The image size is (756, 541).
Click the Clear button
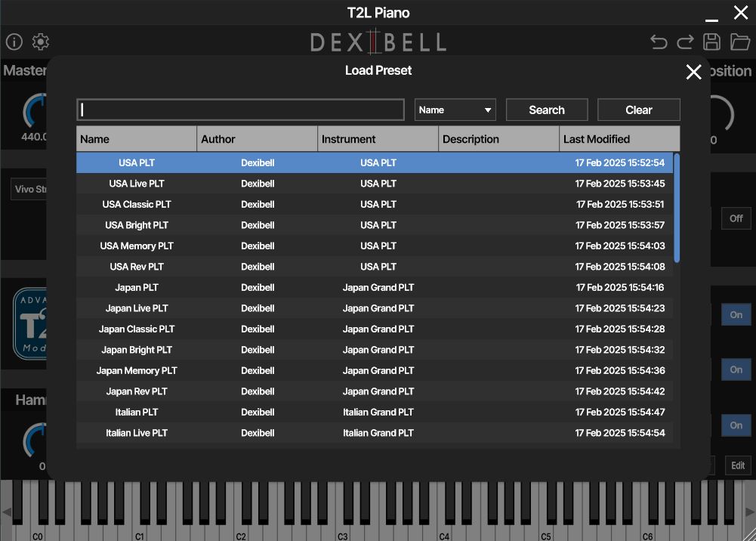(x=639, y=110)
